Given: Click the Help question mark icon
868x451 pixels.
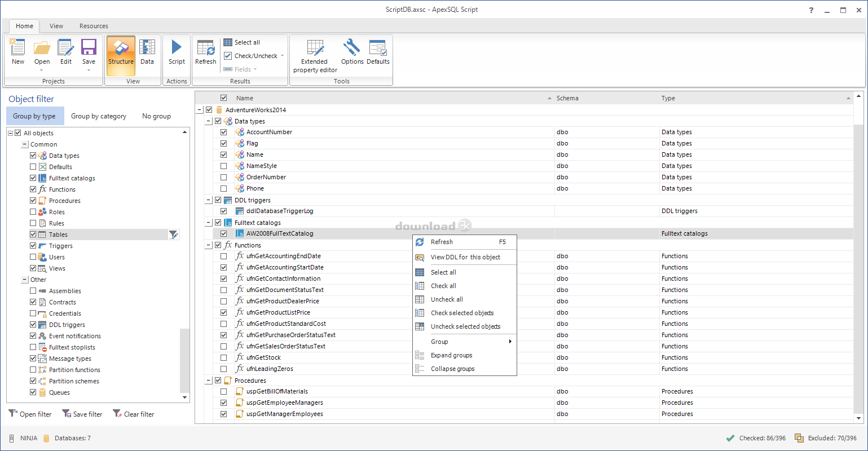Looking at the screenshot, I should click(x=811, y=10).
